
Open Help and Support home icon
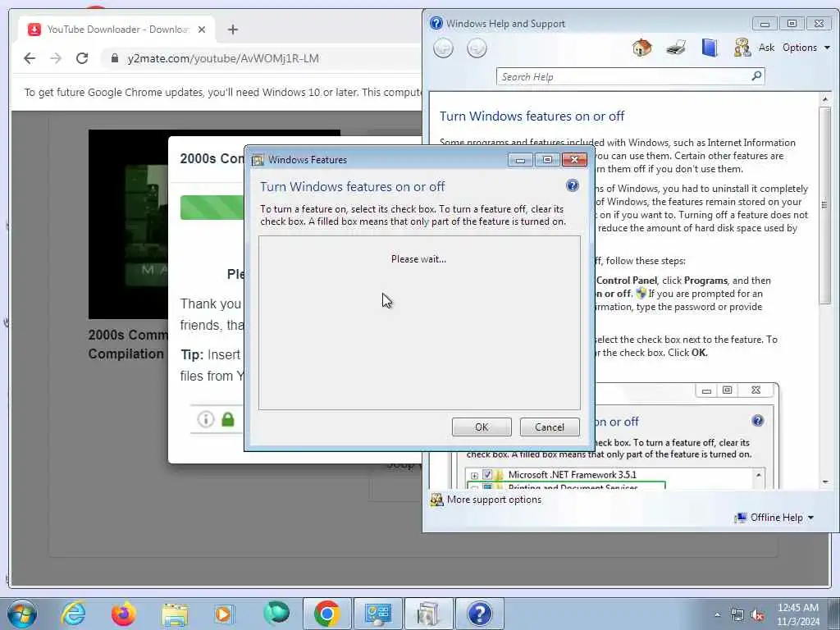tap(641, 48)
